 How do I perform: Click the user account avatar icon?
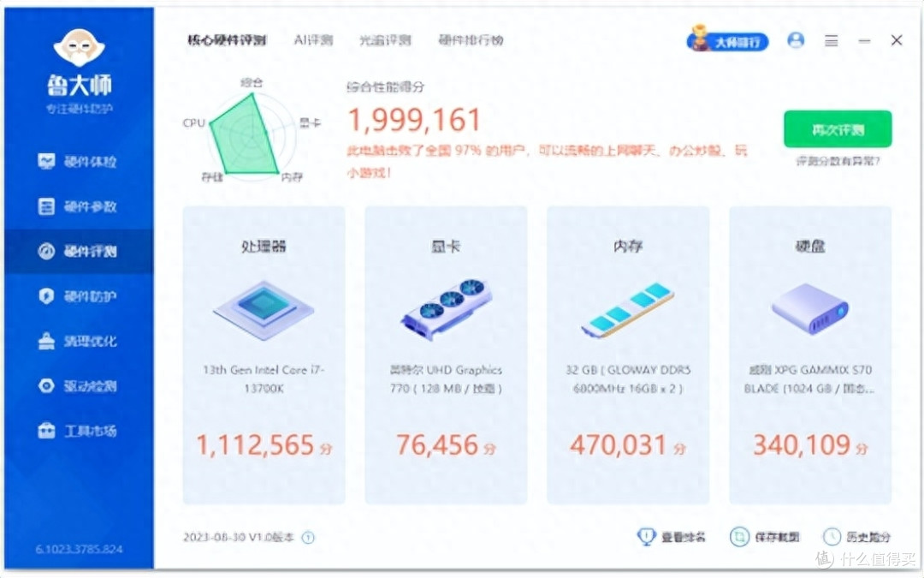pyautogui.click(x=797, y=40)
